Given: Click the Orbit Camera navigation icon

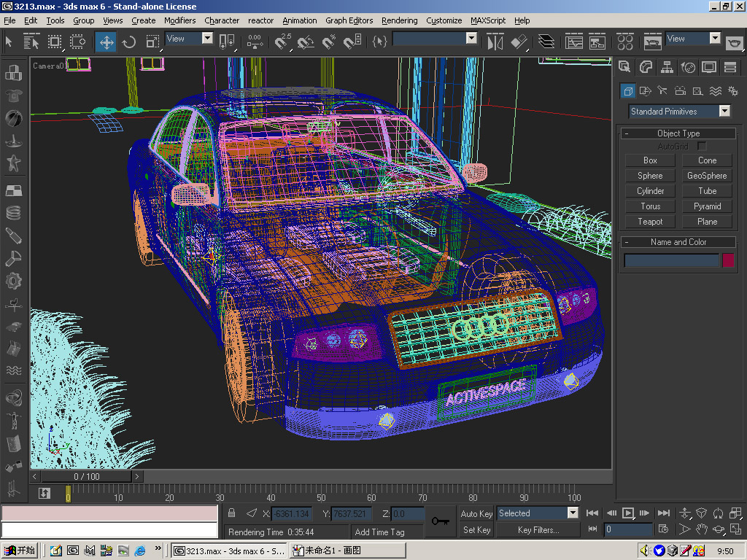Looking at the screenshot, I should click(719, 529).
